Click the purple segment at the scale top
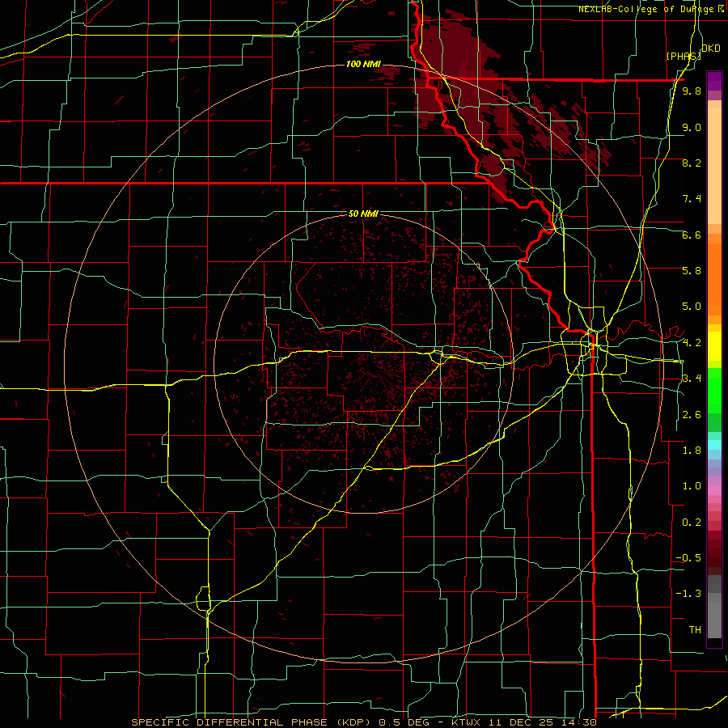Screen dimensions: 728x728 pos(714,81)
